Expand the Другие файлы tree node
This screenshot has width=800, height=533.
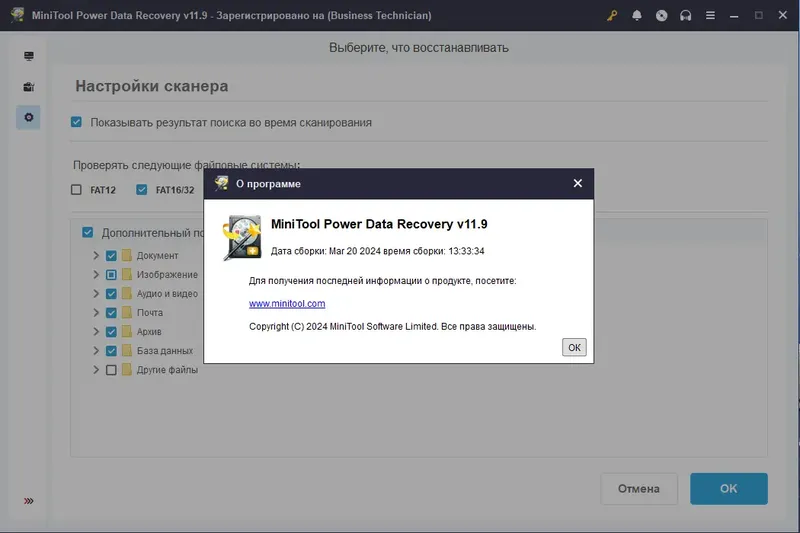[x=96, y=369]
